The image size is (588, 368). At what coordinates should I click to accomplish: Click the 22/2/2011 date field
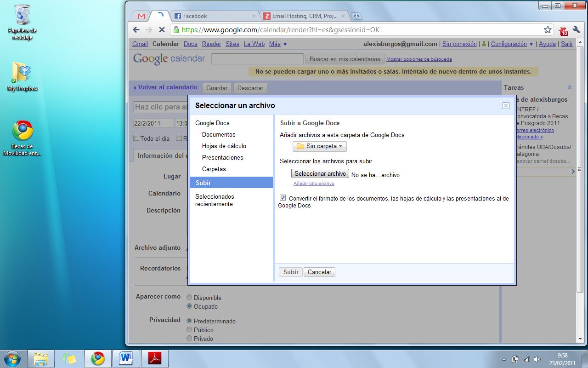coord(153,124)
